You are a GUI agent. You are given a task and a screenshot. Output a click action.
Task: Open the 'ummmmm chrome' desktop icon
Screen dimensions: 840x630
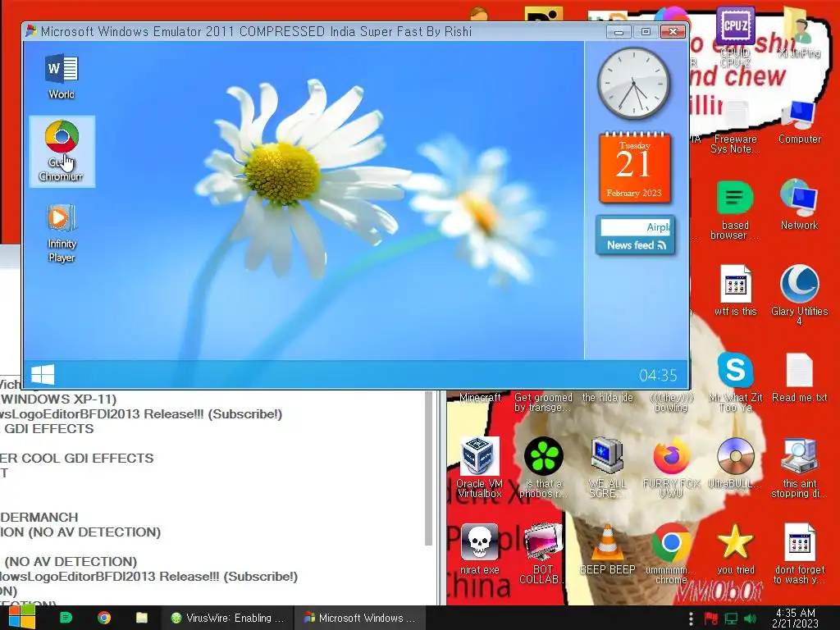[671, 554]
